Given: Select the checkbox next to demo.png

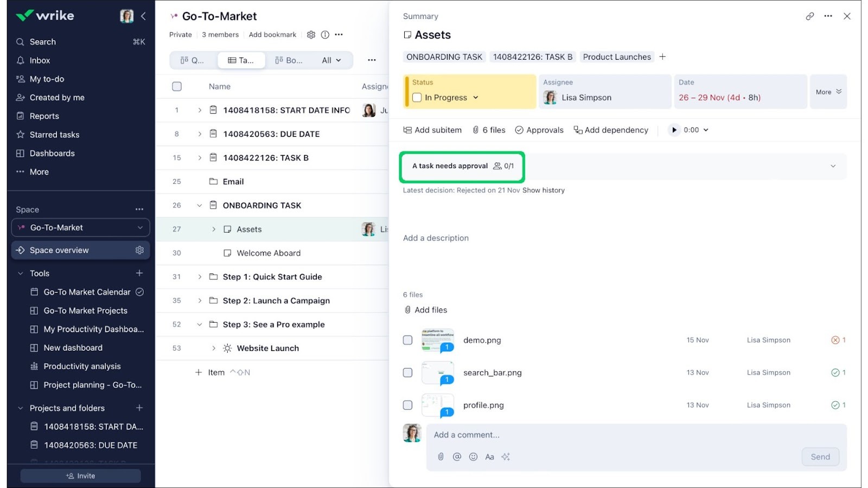Looking at the screenshot, I should pos(407,340).
